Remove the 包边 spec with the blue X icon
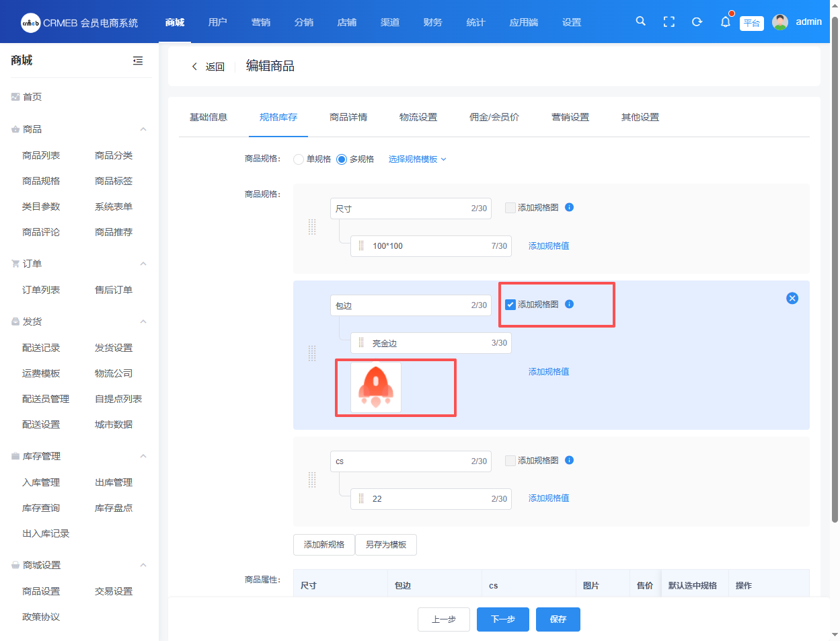Image resolution: width=840 pixels, height=641 pixels. 792,298
